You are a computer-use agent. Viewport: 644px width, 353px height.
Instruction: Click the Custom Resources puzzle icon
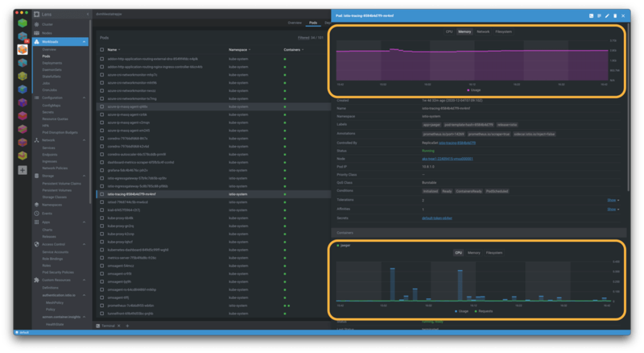click(36, 280)
